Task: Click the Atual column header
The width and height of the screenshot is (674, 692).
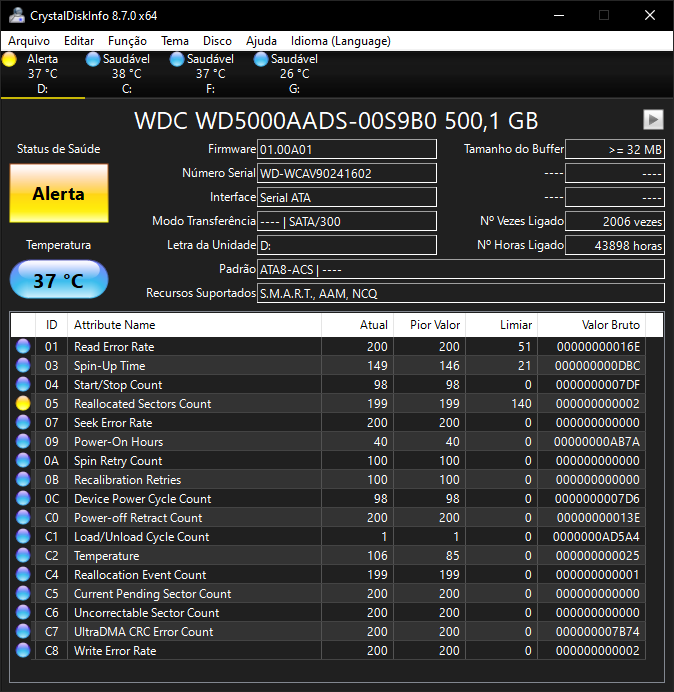Action: (358, 325)
